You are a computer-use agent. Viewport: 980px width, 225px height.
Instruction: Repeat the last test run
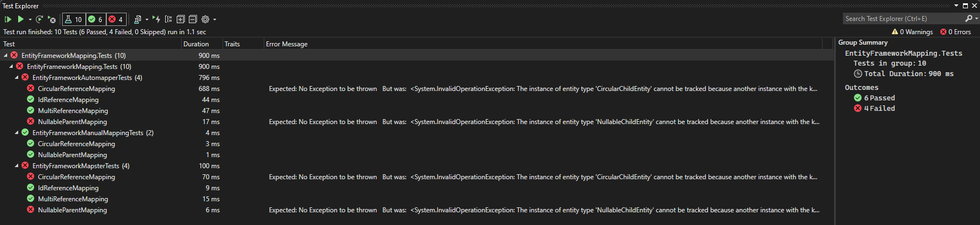point(40,19)
